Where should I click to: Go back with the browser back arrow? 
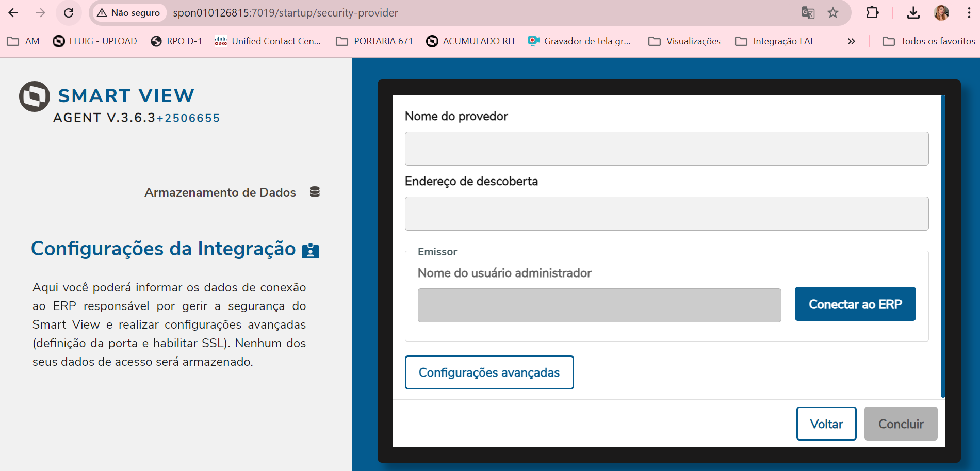(x=13, y=13)
